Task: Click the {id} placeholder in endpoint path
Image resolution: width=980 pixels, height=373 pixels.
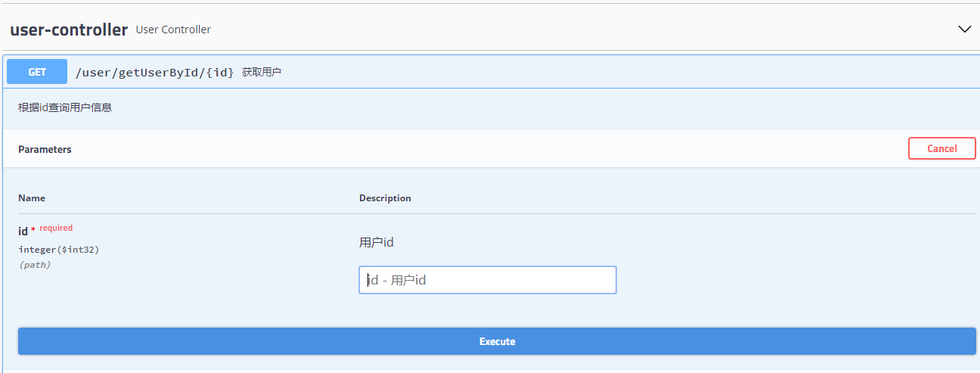Action: click(x=219, y=73)
